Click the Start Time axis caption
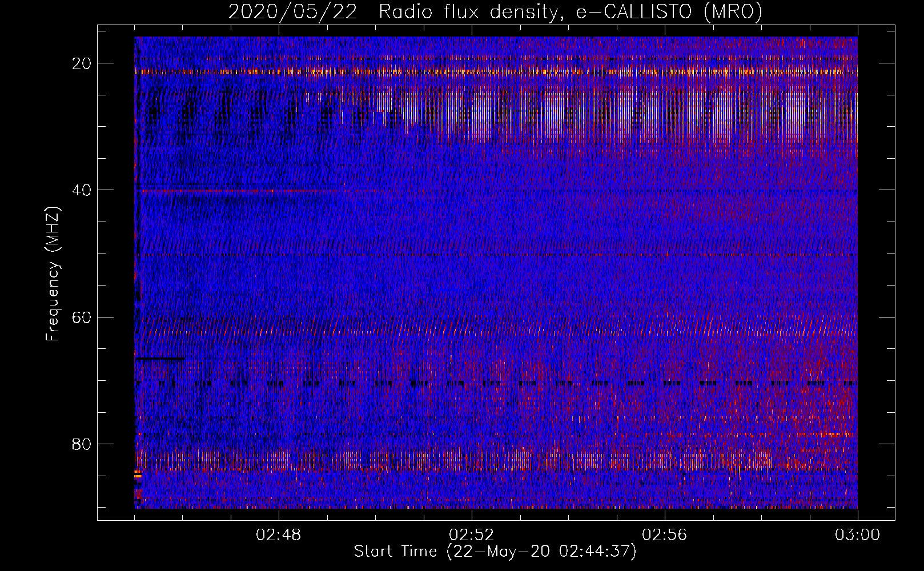The image size is (924, 571). tap(495, 552)
